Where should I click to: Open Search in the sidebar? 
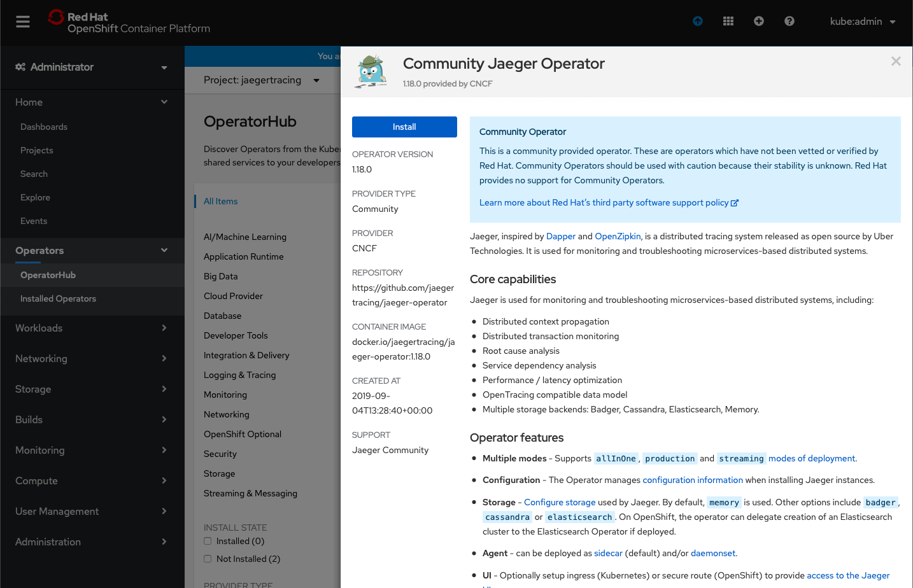point(34,174)
